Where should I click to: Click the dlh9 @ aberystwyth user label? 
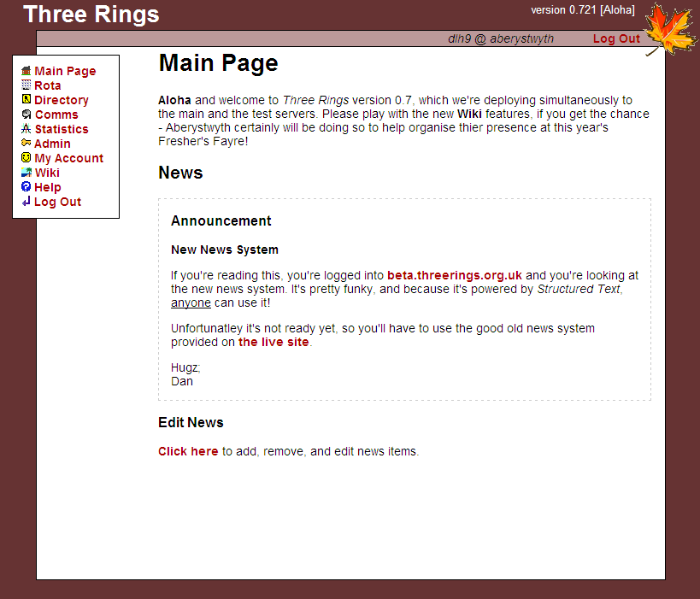point(502,38)
